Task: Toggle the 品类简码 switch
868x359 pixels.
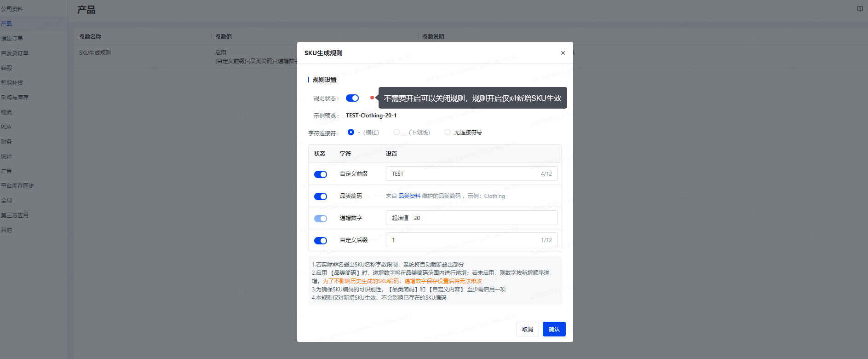Action: (x=321, y=197)
